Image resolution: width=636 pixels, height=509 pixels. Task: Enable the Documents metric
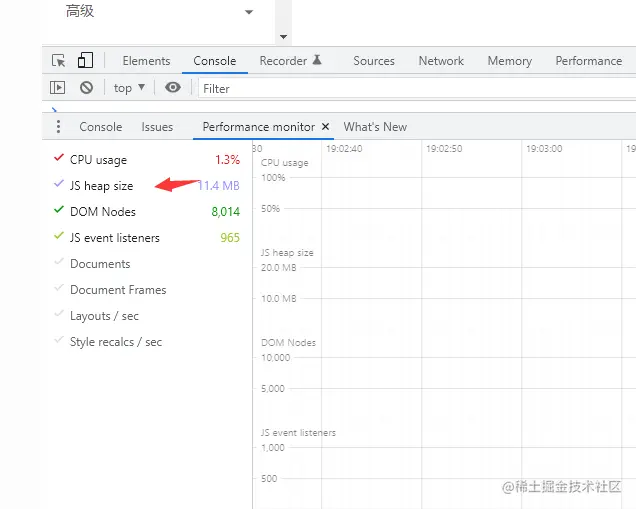click(x=59, y=262)
